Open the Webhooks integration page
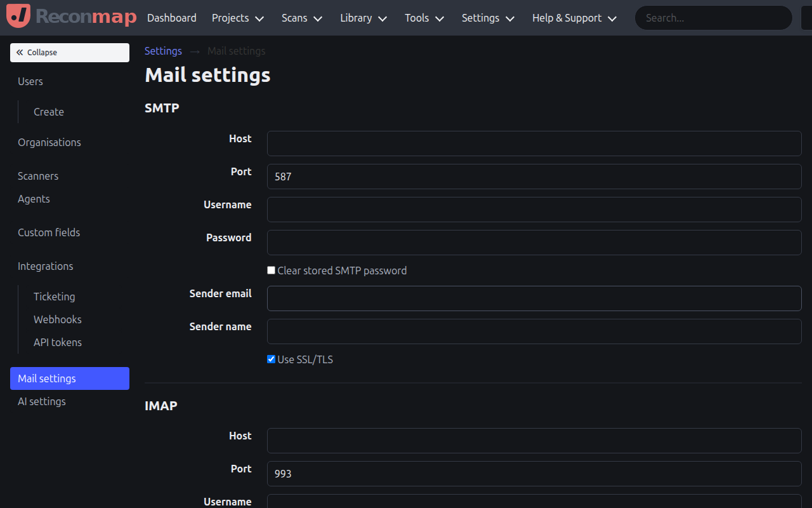 click(57, 319)
